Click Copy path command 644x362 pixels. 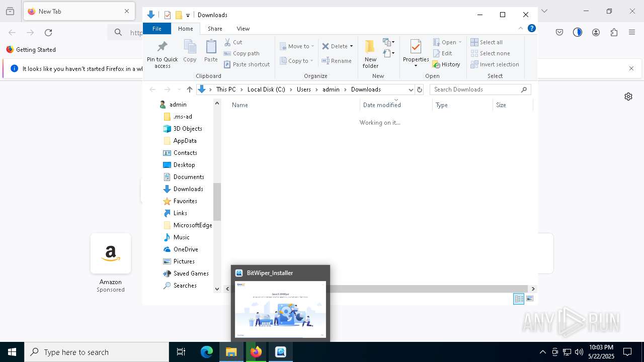click(x=242, y=53)
